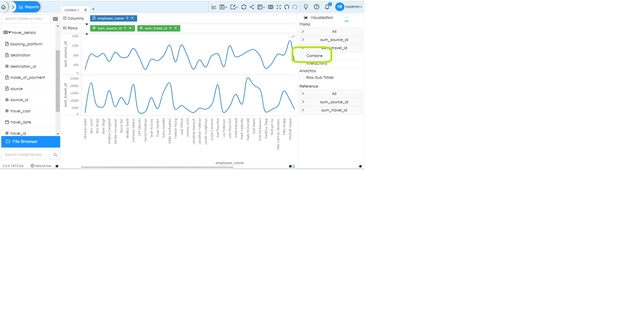Image resolution: width=644 pixels, height=324 pixels.
Task: Expand sum_source_id under Reference
Action: [303, 102]
